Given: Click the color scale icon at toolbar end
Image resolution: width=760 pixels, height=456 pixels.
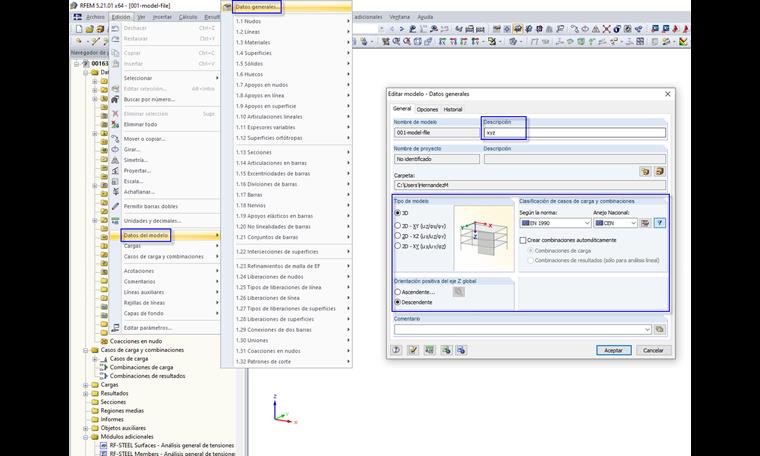Looking at the screenshot, I should pyautogui.click(x=683, y=42).
